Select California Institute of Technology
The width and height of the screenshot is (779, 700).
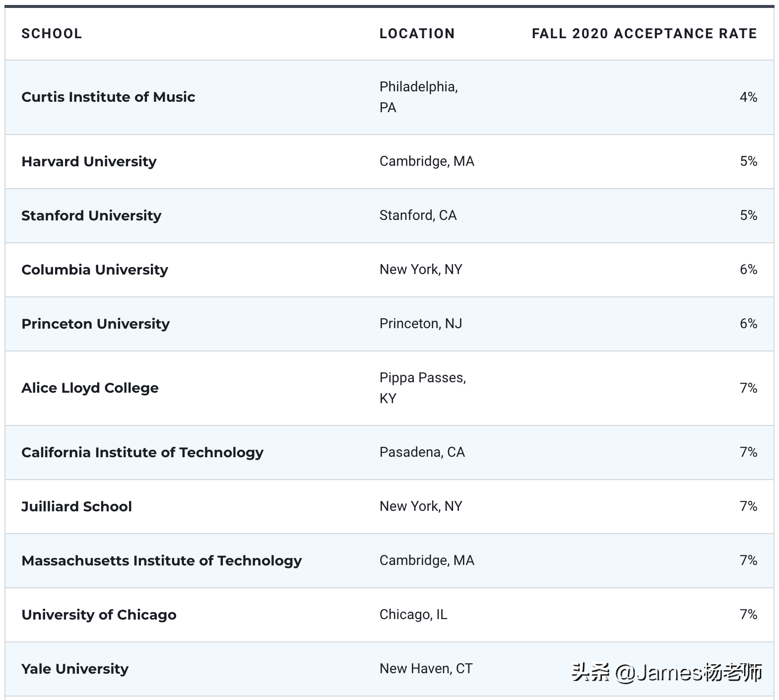[142, 452]
